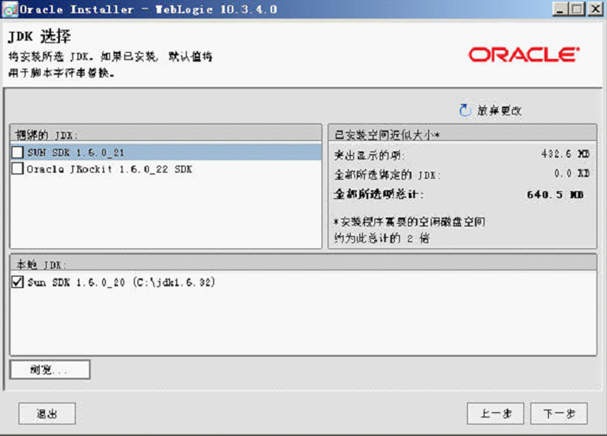This screenshot has height=436, width=607.
Task: Check the Oracle JRockit 1.6.0_22 SDK checkbox
Action: pyautogui.click(x=17, y=168)
